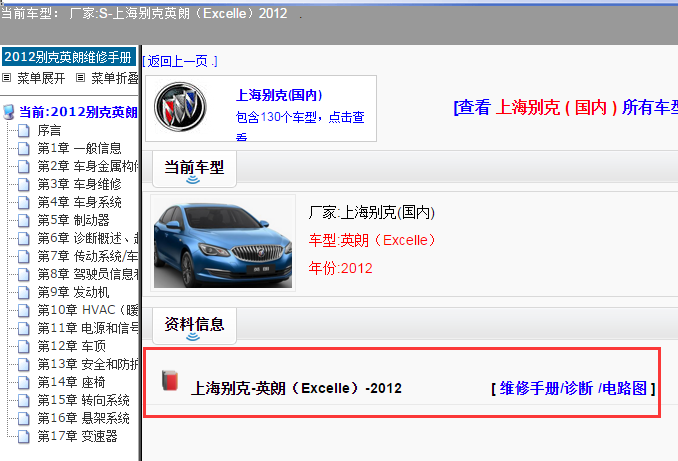The image size is (678, 461).
Task: Open 第15章 转向系统 chapter
Action: click(x=83, y=400)
